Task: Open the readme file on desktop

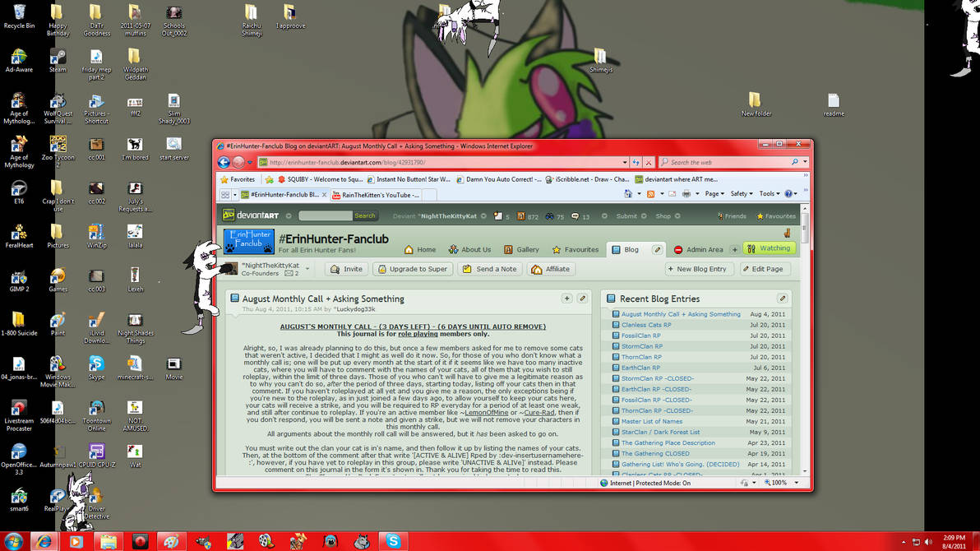Action: (834, 105)
